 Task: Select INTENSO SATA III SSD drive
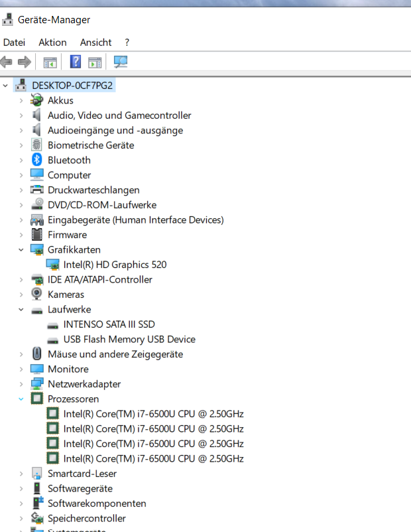click(109, 324)
